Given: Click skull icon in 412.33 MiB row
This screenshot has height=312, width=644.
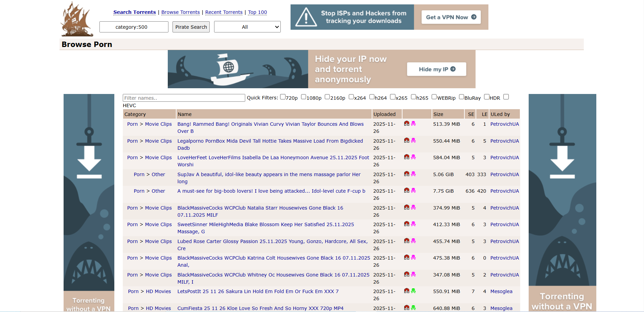Looking at the screenshot, I should [x=413, y=224].
